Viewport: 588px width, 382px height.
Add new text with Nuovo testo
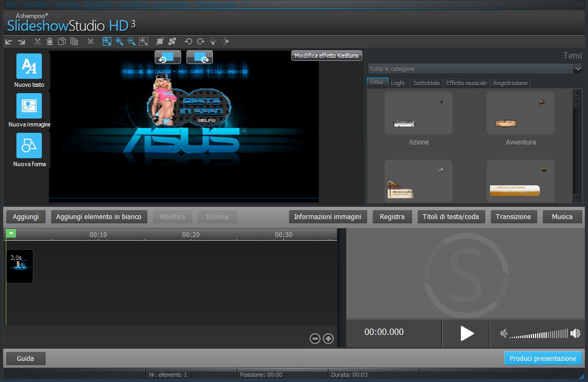click(29, 71)
